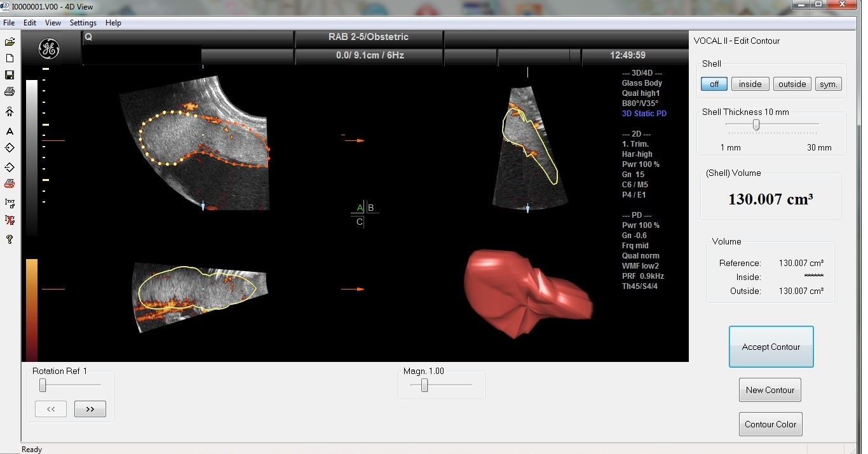Open the Settings menu
This screenshot has height=454, width=868.
(83, 23)
